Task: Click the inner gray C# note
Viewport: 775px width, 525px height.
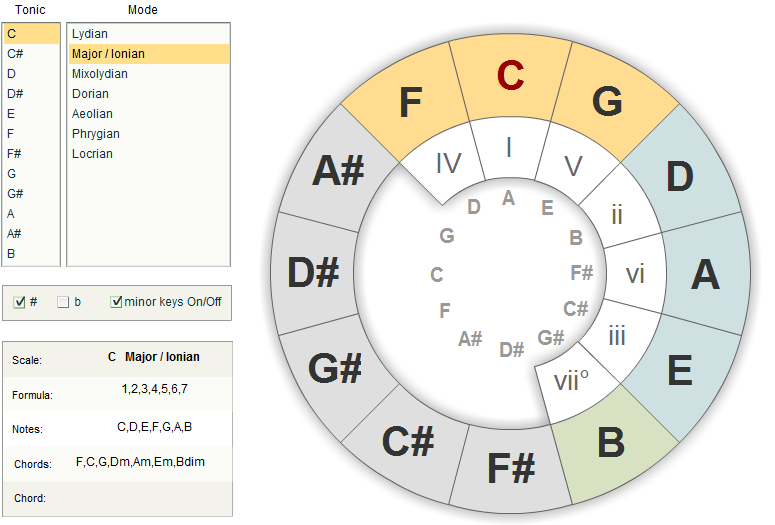Action: tap(576, 309)
